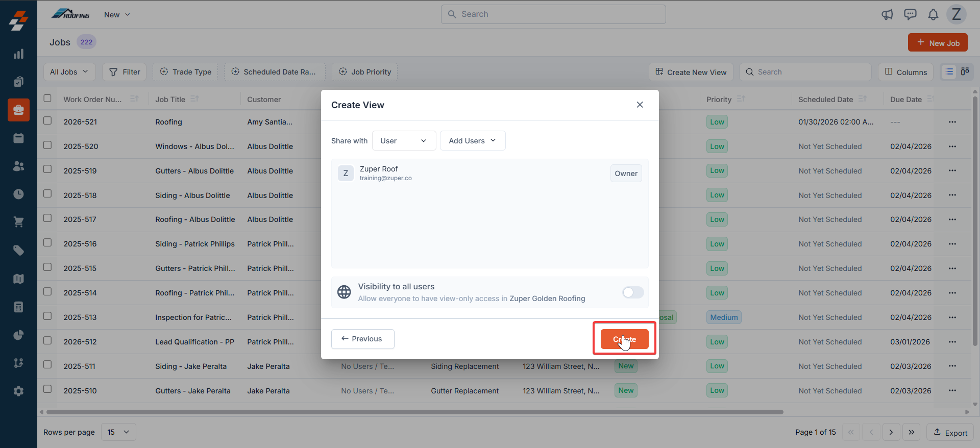
Task: Expand the New dropdown in top bar
Action: tap(117, 15)
